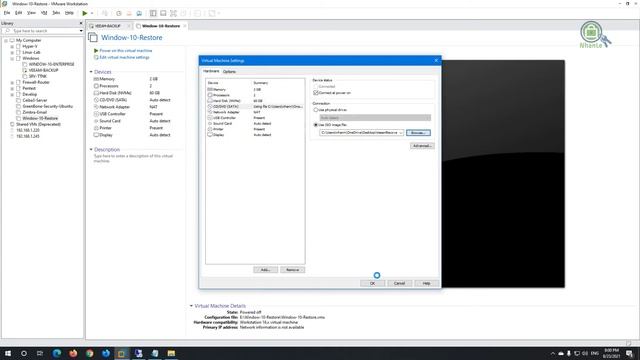Open the View menu
640x360 pixels.
tap(31, 13)
